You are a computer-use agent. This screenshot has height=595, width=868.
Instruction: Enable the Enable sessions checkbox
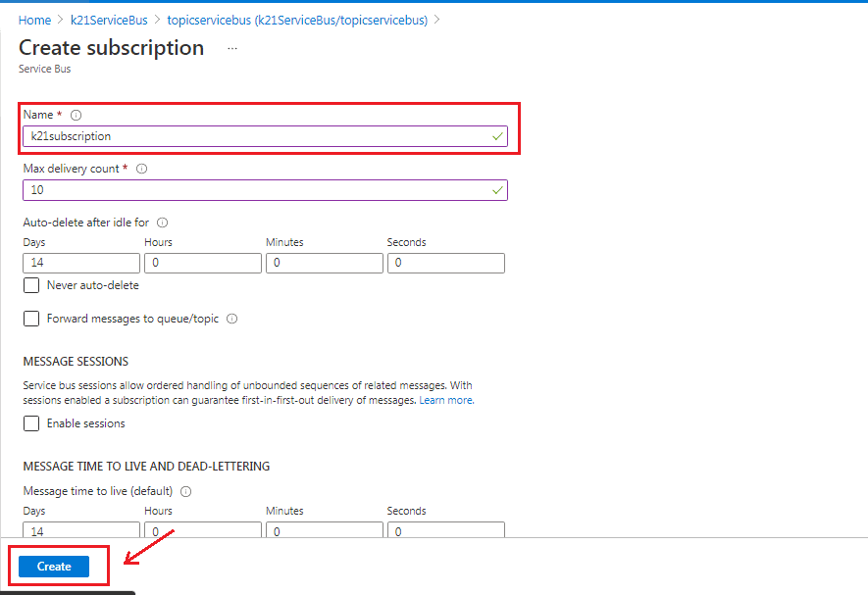pos(30,423)
